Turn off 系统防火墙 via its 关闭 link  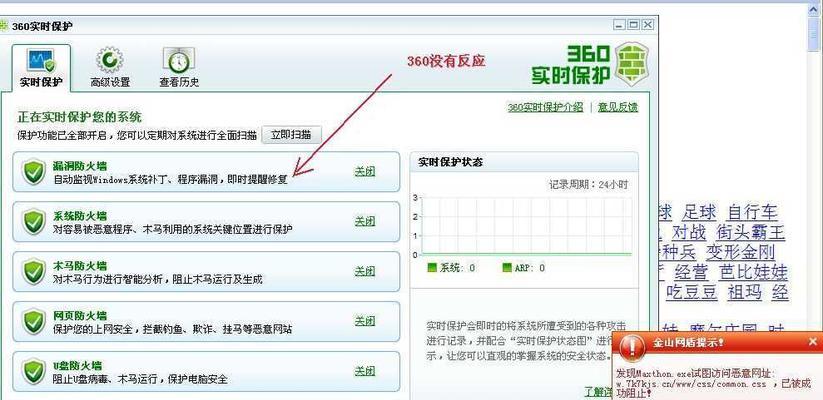365,221
